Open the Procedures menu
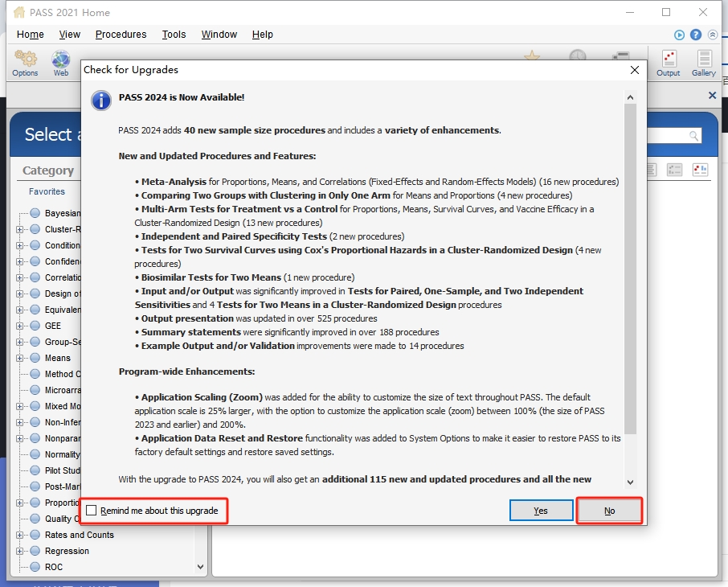Screen dimensions: 728x587 (x=121, y=35)
